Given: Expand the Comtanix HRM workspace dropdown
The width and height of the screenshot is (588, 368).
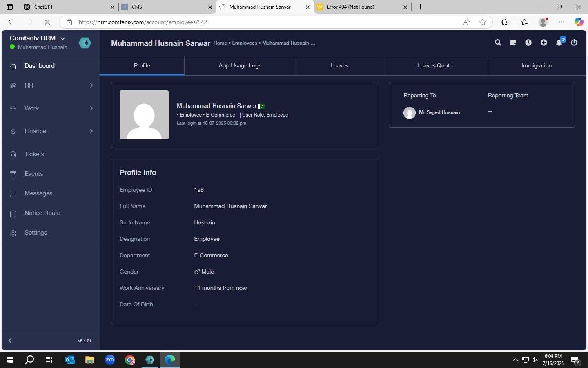Looking at the screenshot, I should (x=63, y=38).
